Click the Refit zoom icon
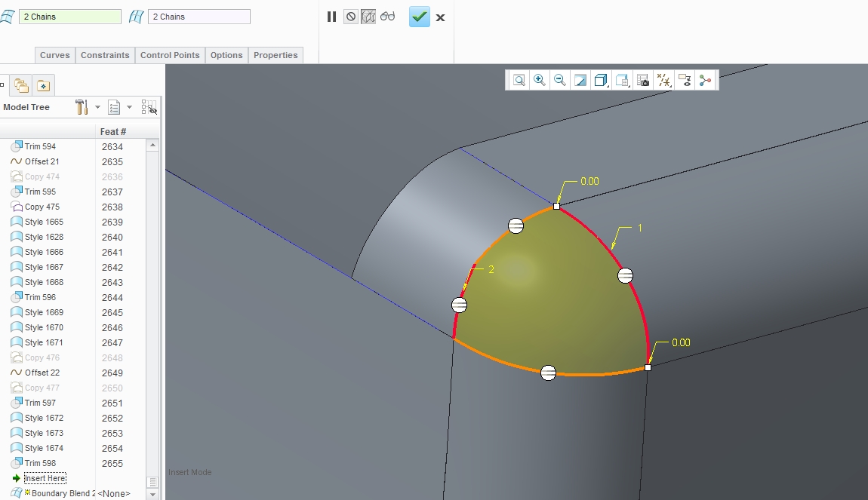The width and height of the screenshot is (868, 500). [519, 80]
